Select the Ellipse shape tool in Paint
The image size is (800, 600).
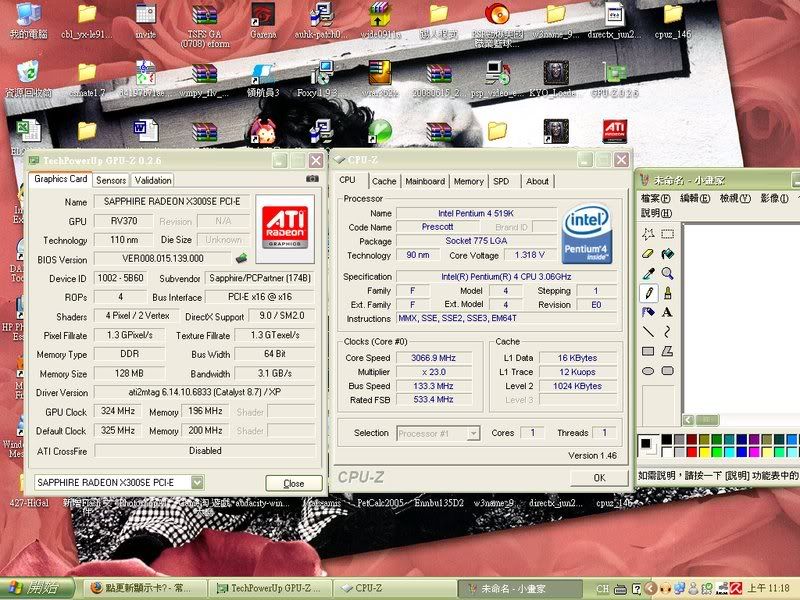(x=648, y=371)
